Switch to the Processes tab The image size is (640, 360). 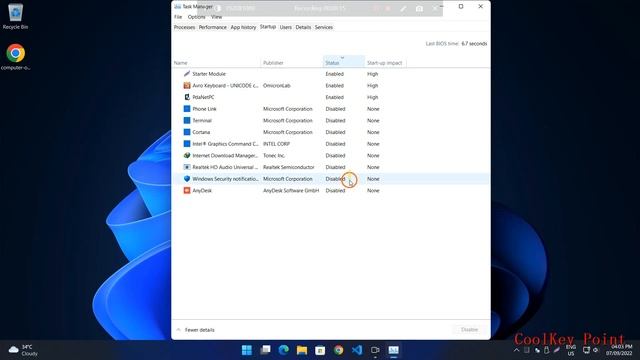coord(184,27)
